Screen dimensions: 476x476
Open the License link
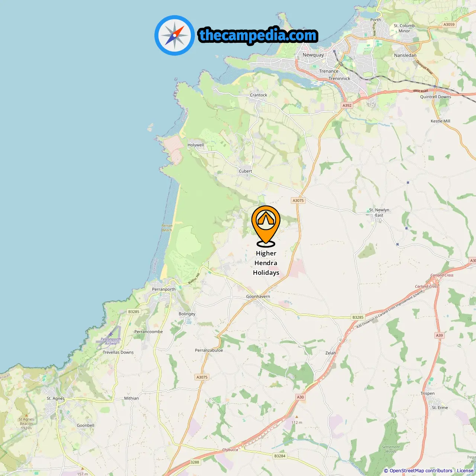pyautogui.click(x=465, y=471)
